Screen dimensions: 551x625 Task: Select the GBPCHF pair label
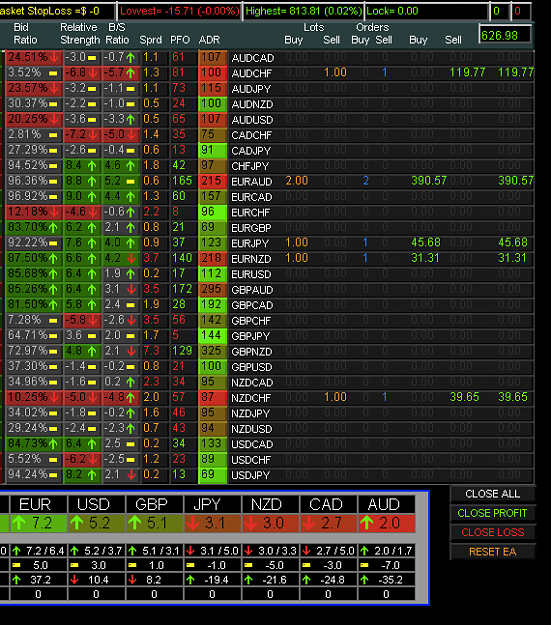251,321
